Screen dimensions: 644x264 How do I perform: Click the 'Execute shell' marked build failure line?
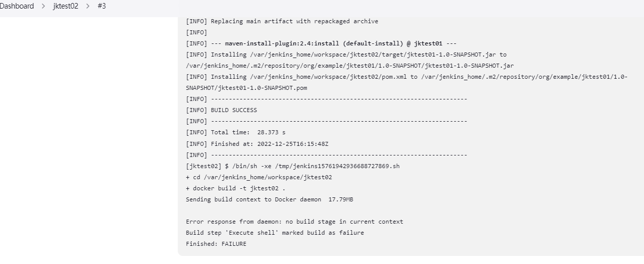(x=275, y=233)
